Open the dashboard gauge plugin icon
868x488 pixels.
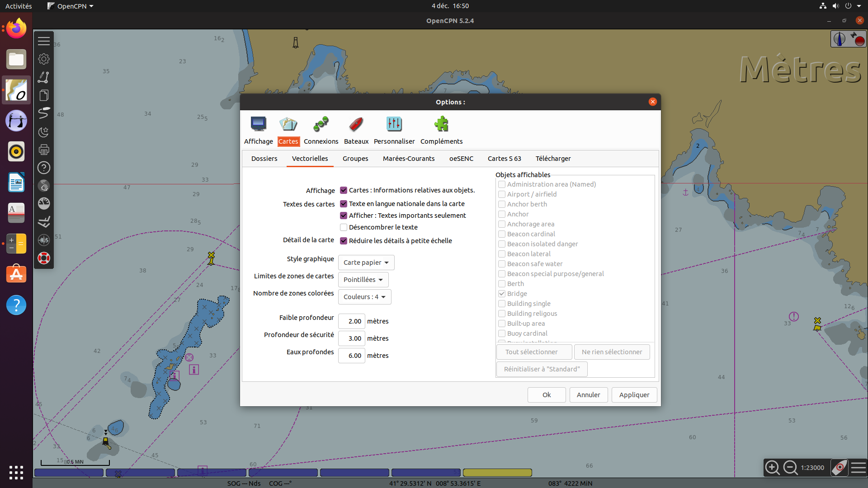coord(44,204)
